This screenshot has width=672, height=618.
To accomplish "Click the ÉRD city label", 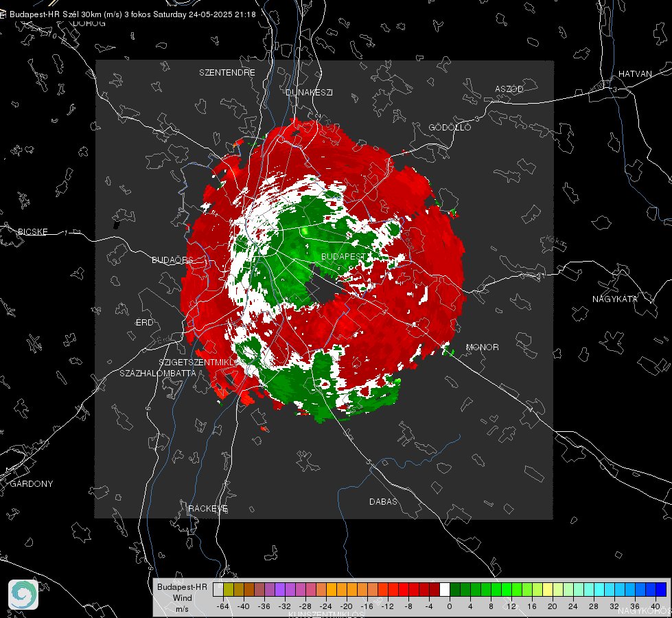I will point(144,323).
